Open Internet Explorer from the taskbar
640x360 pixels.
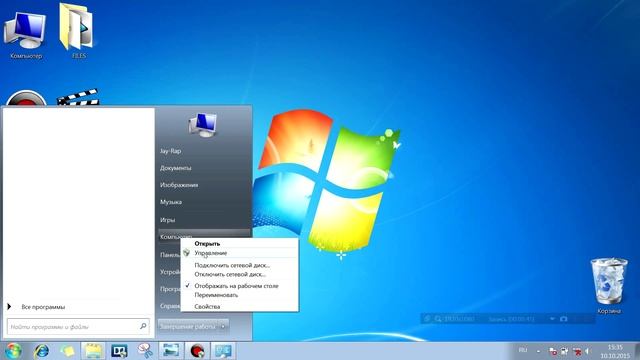point(41,351)
